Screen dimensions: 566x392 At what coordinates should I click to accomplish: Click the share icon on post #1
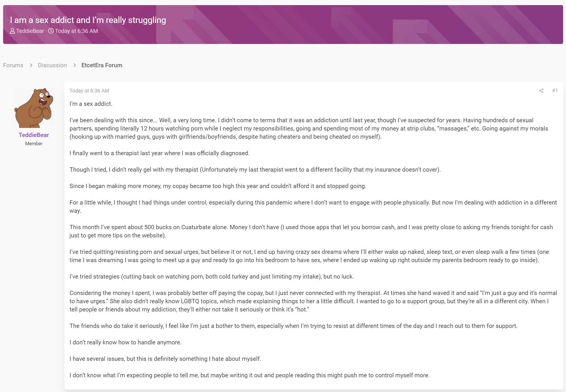pos(541,90)
